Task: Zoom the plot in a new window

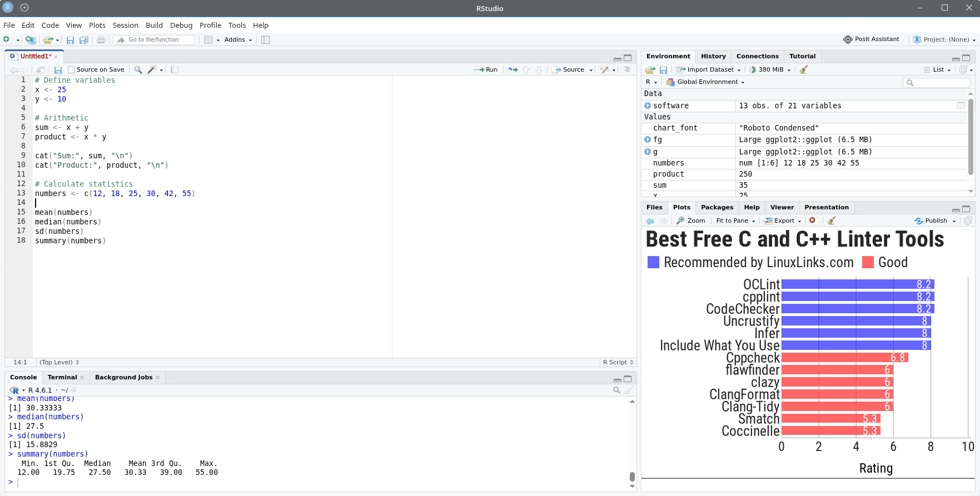Action: 690,221
